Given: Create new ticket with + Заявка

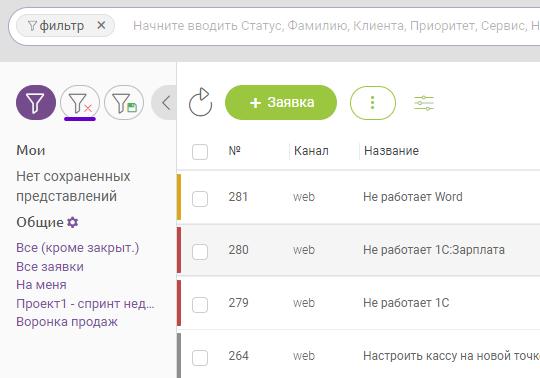Looking at the screenshot, I should pos(281,103).
